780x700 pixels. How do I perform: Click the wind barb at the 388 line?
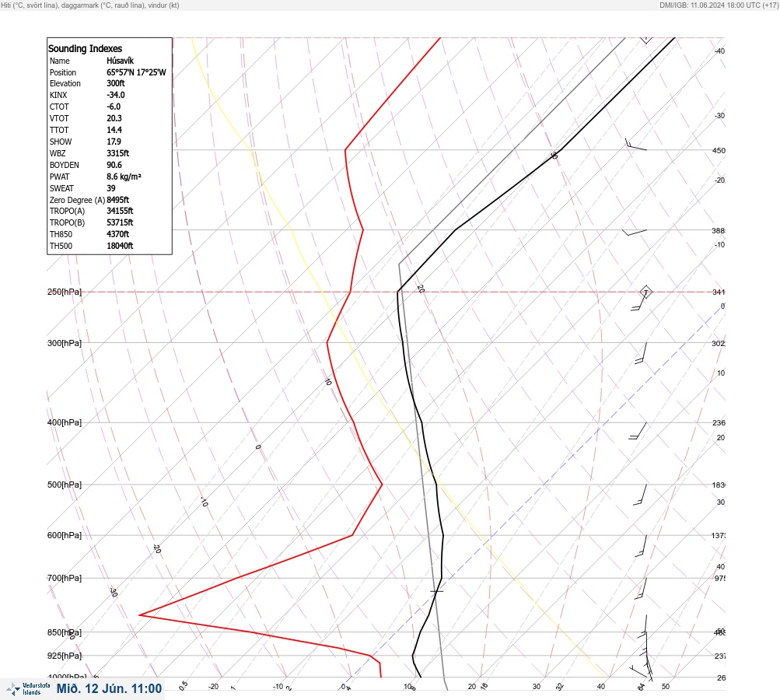[x=635, y=233]
